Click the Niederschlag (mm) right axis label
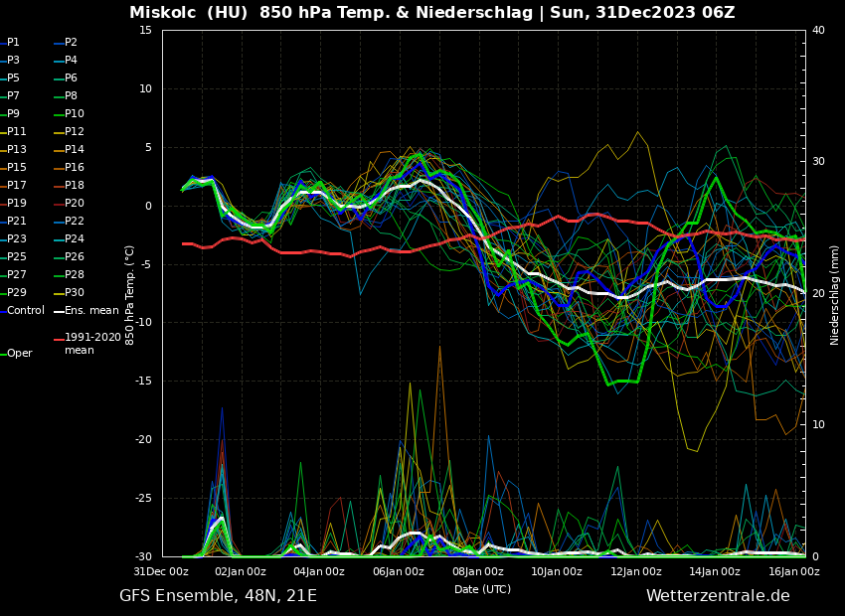This screenshot has width=845, height=616. [x=835, y=295]
